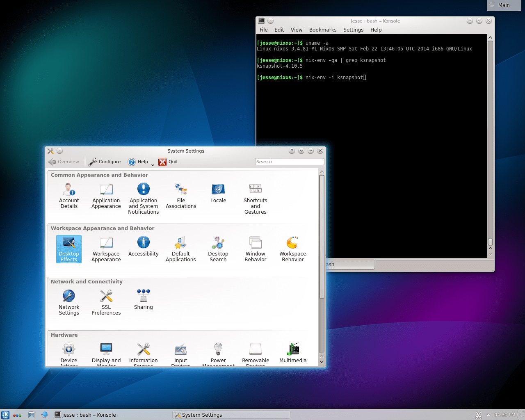
Task: Open SSL Preferences module
Action: 106,302
